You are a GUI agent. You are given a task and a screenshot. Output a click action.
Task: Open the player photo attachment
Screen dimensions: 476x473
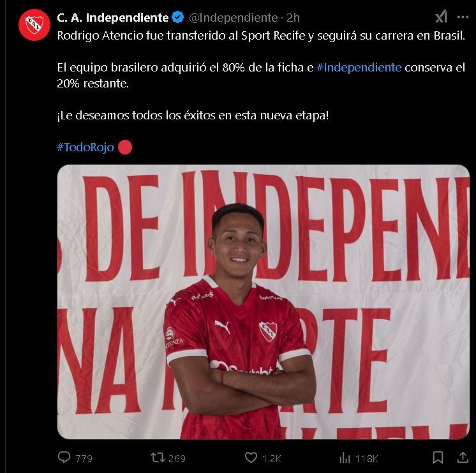tap(263, 302)
